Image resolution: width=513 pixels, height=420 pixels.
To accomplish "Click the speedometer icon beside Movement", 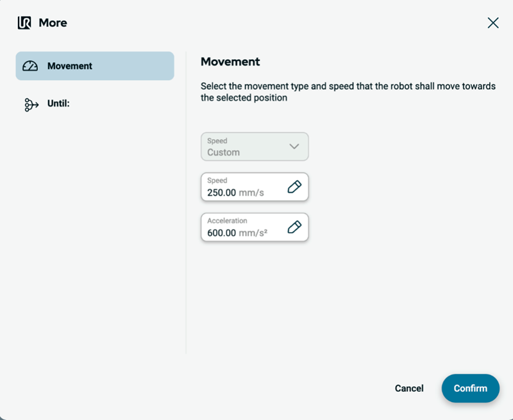I will (x=30, y=66).
